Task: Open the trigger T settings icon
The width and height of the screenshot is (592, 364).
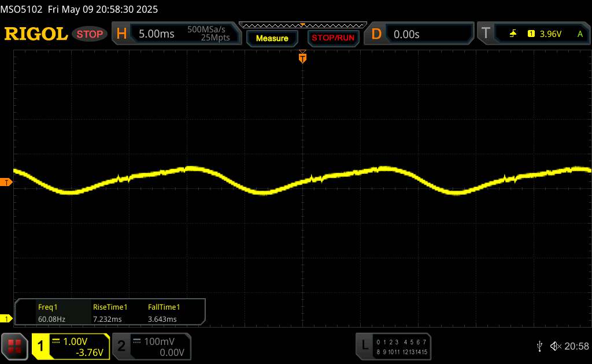Action: [486, 34]
